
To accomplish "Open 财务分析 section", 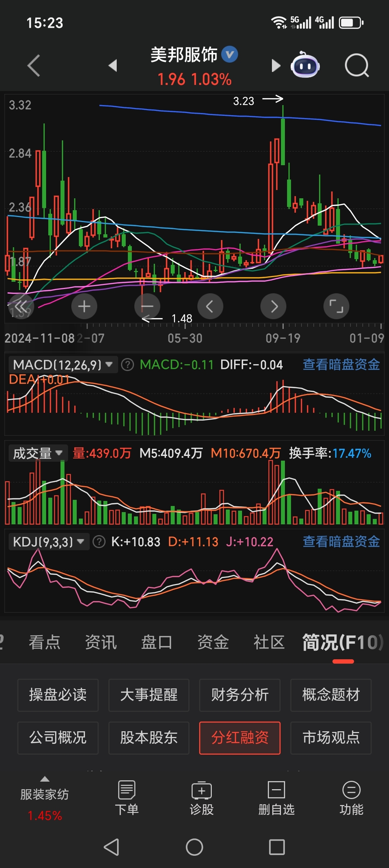I will (240, 695).
